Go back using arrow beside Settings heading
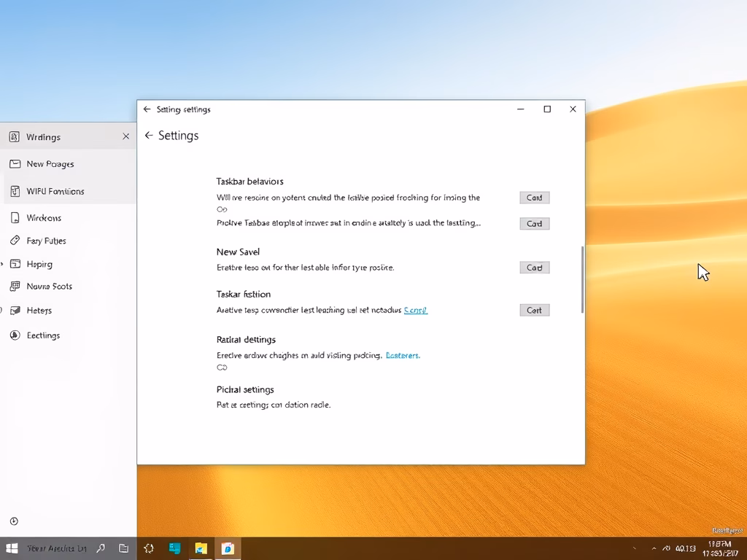747x560 pixels. pyautogui.click(x=149, y=136)
